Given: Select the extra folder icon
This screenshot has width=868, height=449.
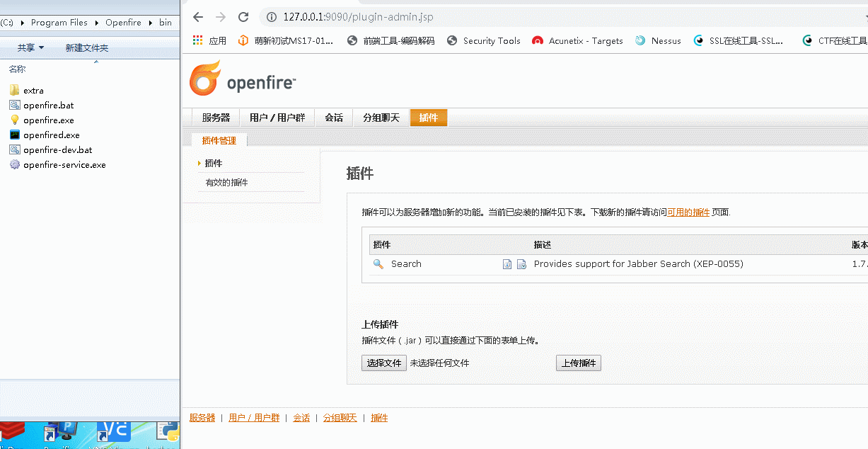Looking at the screenshot, I should point(15,91).
